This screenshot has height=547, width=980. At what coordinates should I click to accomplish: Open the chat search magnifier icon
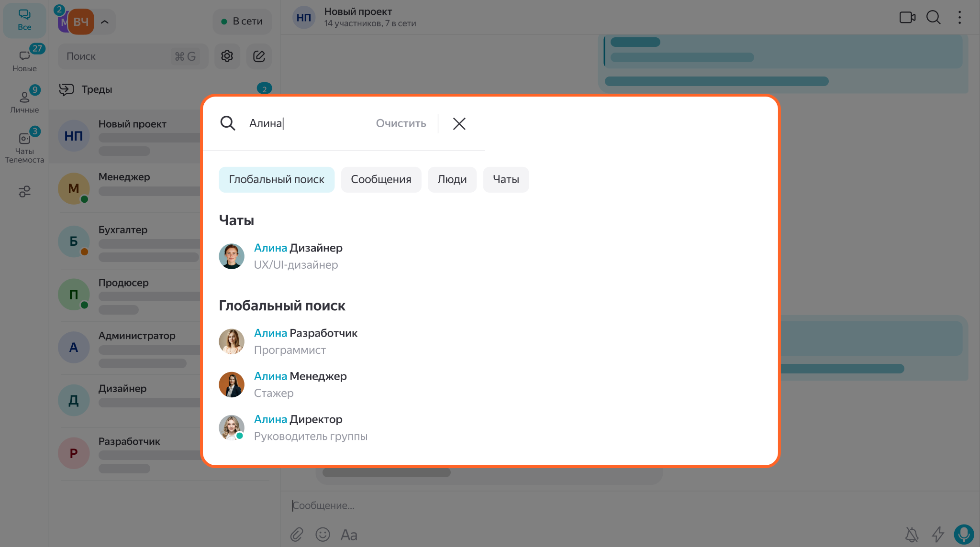[x=933, y=18]
